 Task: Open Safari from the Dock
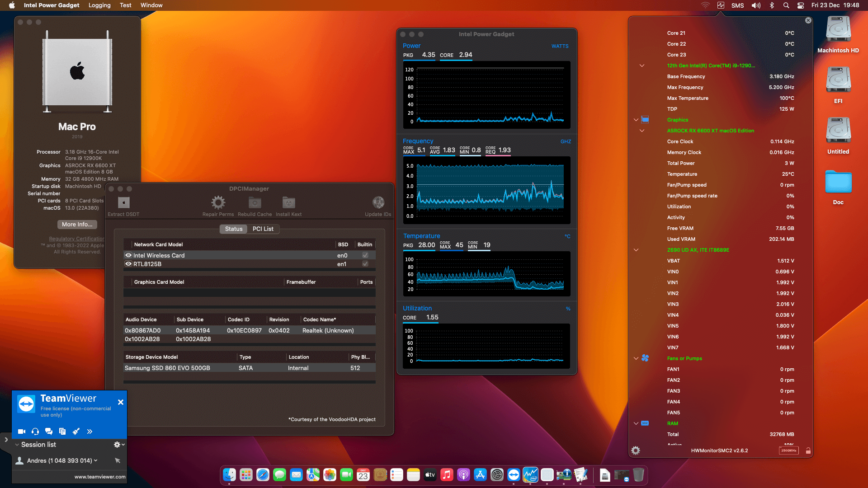coord(263,475)
